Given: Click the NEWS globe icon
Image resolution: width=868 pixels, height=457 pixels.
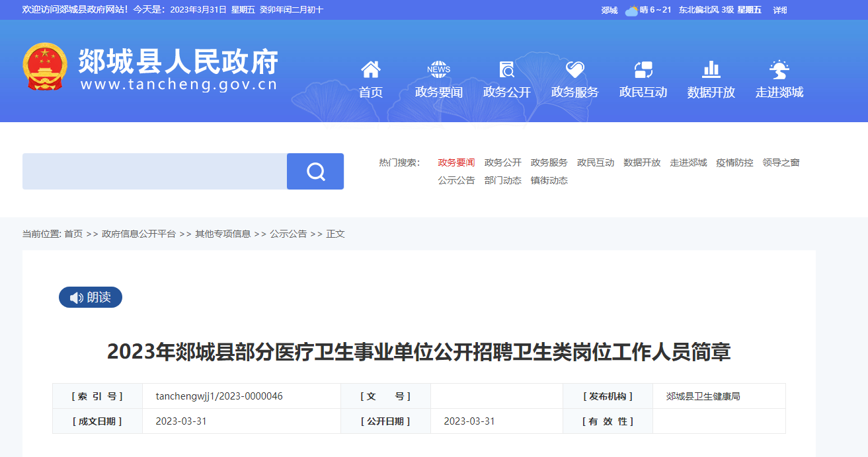Looking at the screenshot, I should pos(438,69).
